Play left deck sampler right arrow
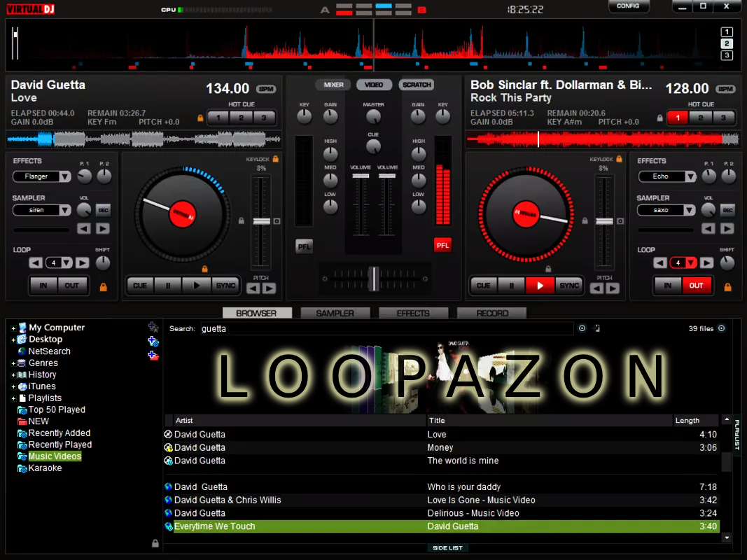Image resolution: width=747 pixels, height=560 pixels. (102, 229)
